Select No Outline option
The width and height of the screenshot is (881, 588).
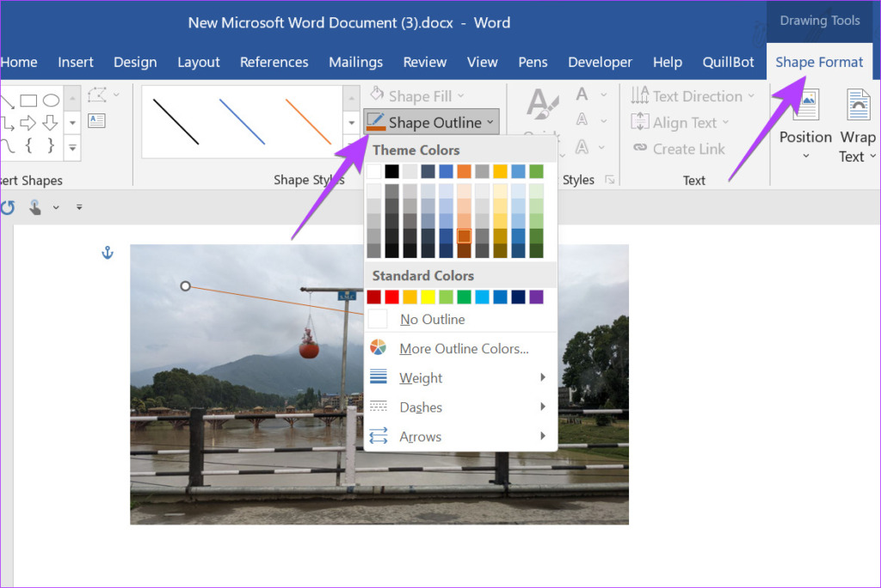(x=431, y=320)
